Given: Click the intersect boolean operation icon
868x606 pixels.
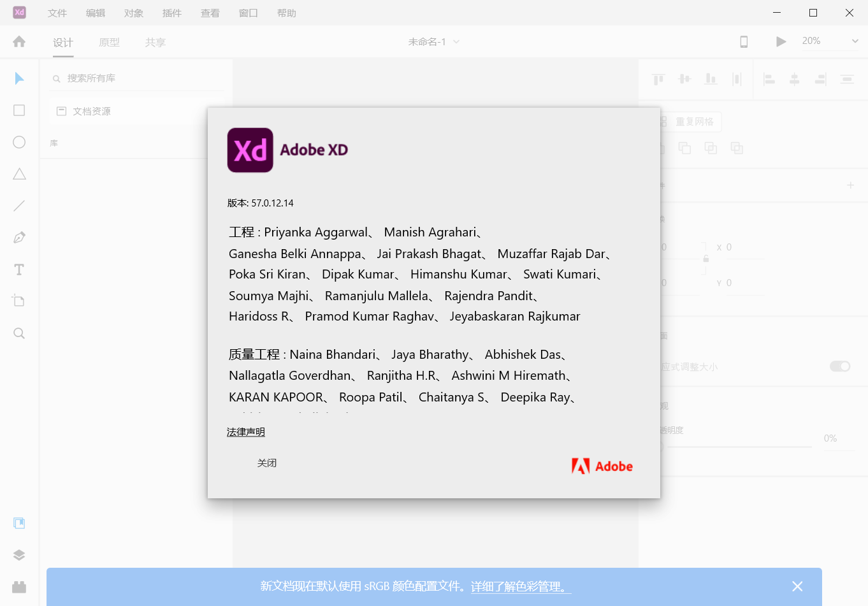Looking at the screenshot, I should (x=711, y=148).
